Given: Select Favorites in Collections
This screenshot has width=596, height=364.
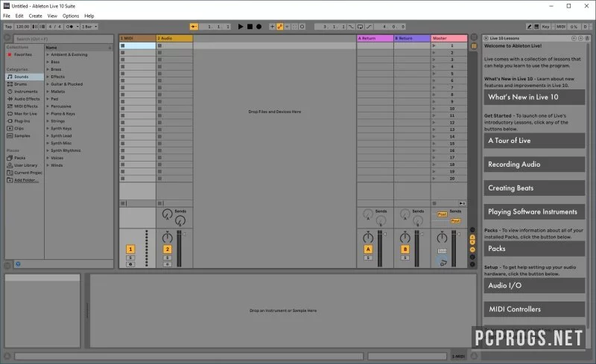Looking at the screenshot, I should pyautogui.click(x=23, y=55).
